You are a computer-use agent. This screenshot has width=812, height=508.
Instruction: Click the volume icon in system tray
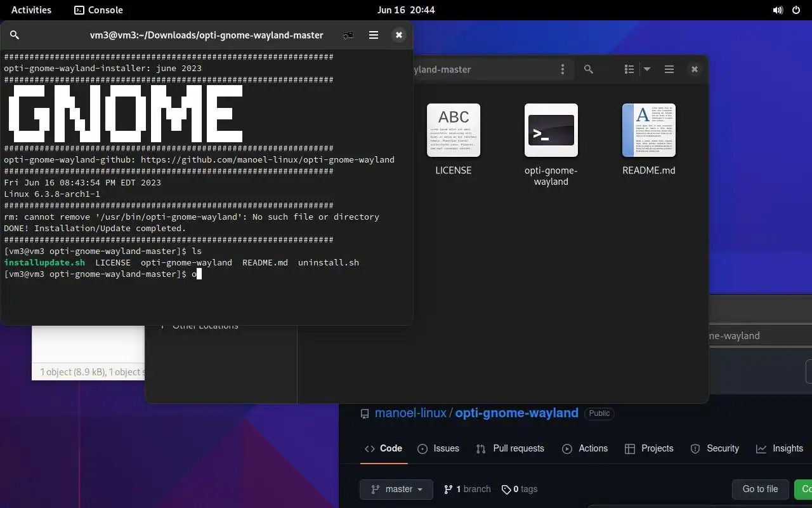tap(778, 10)
